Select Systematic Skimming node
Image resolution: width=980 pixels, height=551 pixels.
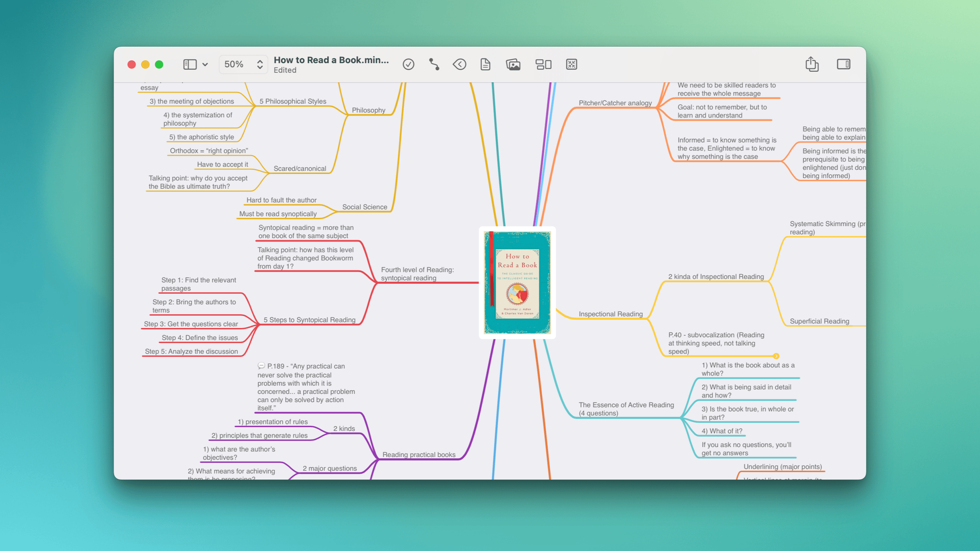[827, 228]
